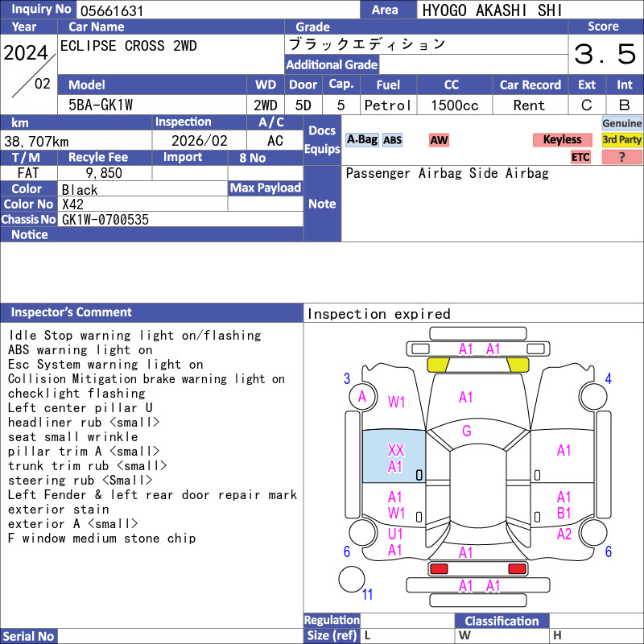The height and width of the screenshot is (644, 644).
Task: Click the fuel value Petrol
Action: pos(388,105)
